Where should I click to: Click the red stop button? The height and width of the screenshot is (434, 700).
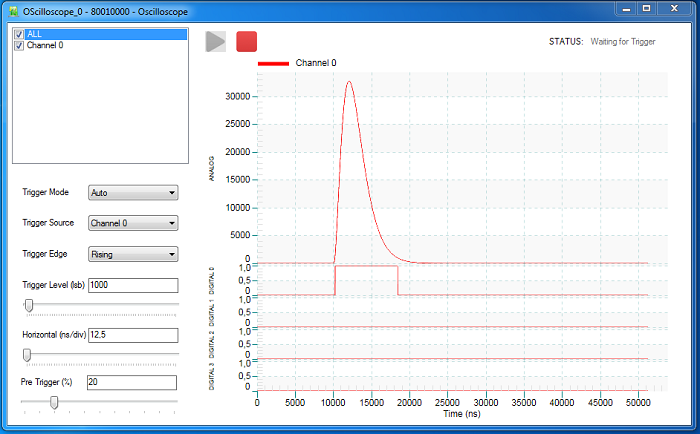(246, 42)
